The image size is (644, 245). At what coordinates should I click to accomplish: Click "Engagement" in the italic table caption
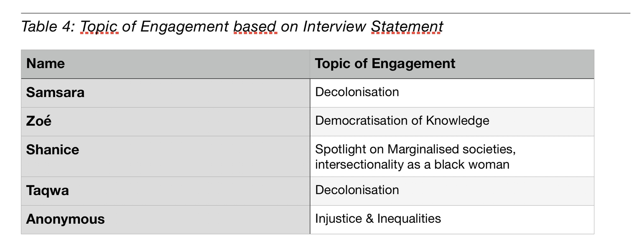click(x=184, y=26)
